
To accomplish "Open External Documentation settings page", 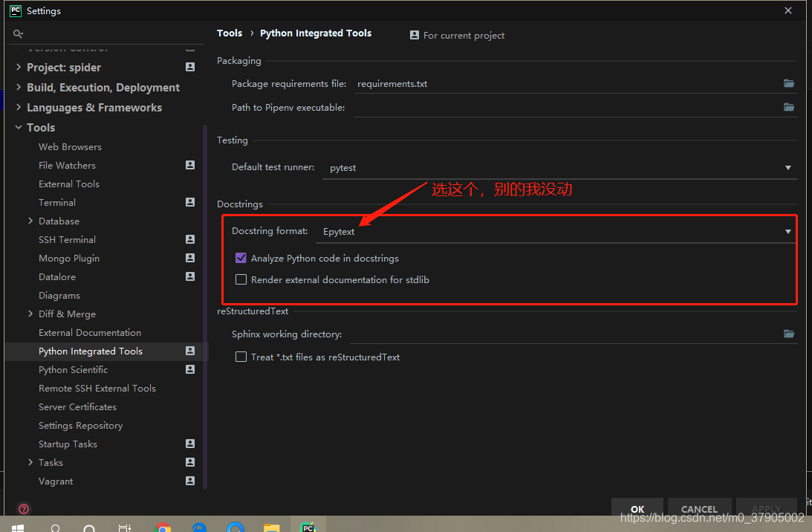I will click(x=90, y=333).
